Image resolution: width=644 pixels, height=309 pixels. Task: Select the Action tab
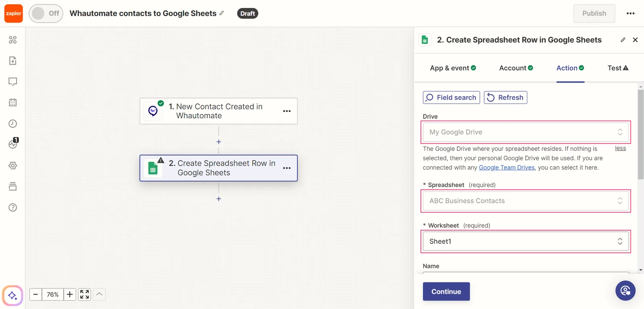click(x=570, y=68)
